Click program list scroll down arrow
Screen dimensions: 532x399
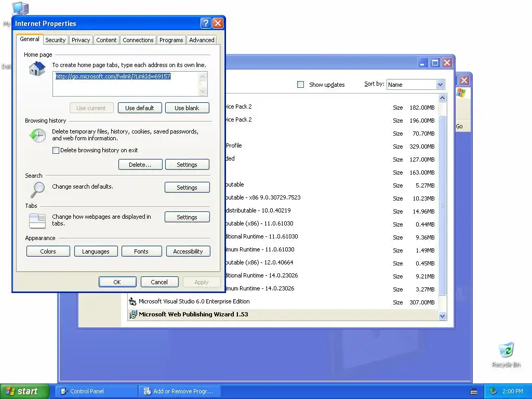(442, 316)
